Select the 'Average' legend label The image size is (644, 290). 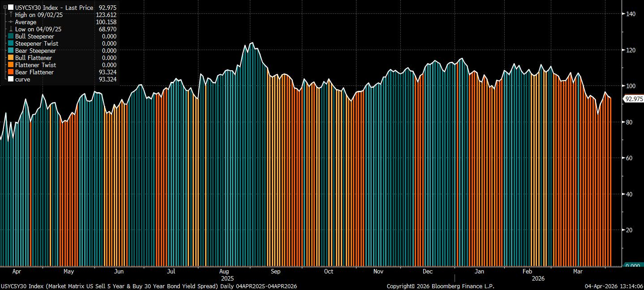tap(26, 22)
